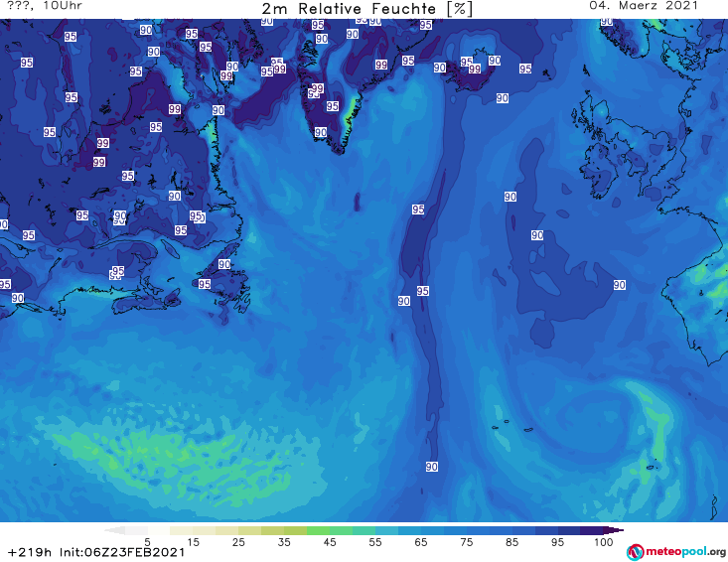
Task: Click colorbar tick label '45'
Action: (x=330, y=542)
